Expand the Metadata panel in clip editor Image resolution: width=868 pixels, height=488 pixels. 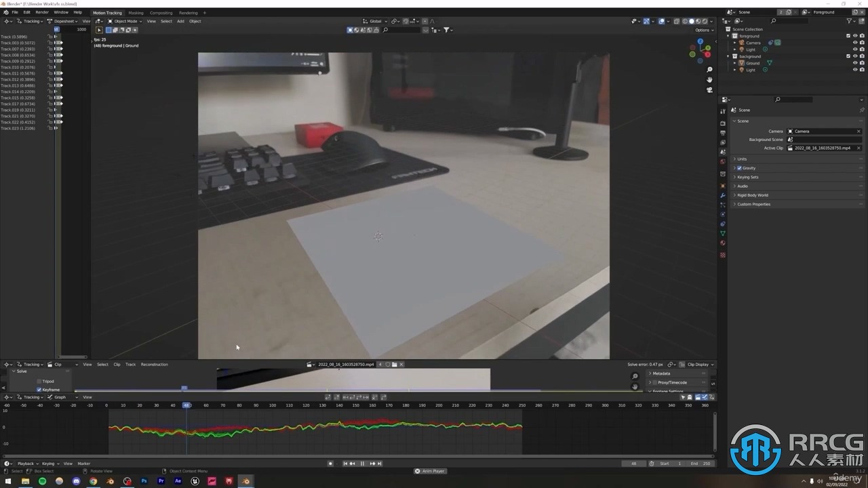click(678, 373)
